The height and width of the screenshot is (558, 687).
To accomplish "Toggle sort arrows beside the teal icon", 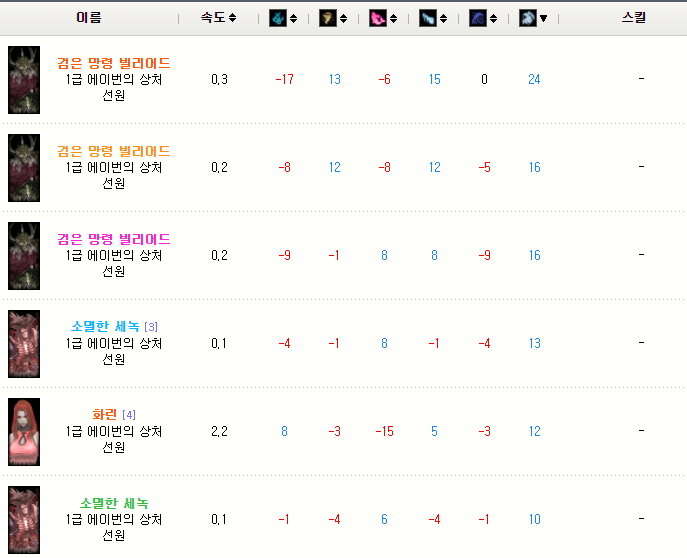I will pyautogui.click(x=293, y=18).
